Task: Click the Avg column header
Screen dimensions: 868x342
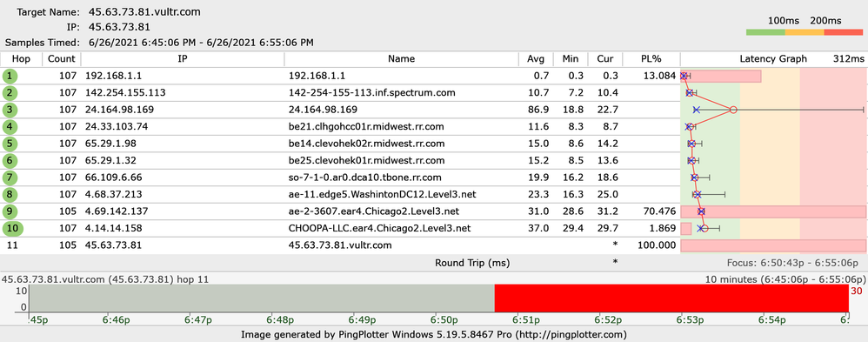Action: pyautogui.click(x=536, y=59)
